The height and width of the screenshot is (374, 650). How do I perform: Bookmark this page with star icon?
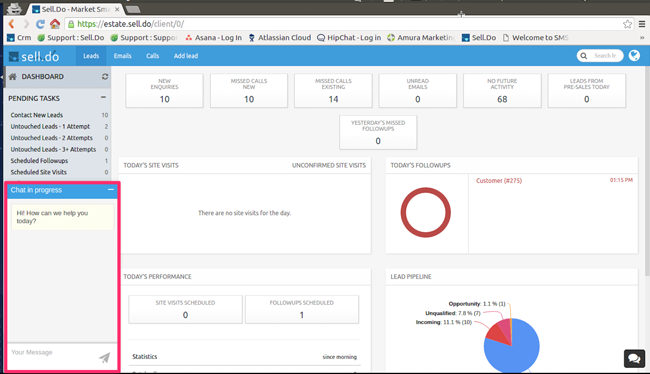(x=627, y=24)
